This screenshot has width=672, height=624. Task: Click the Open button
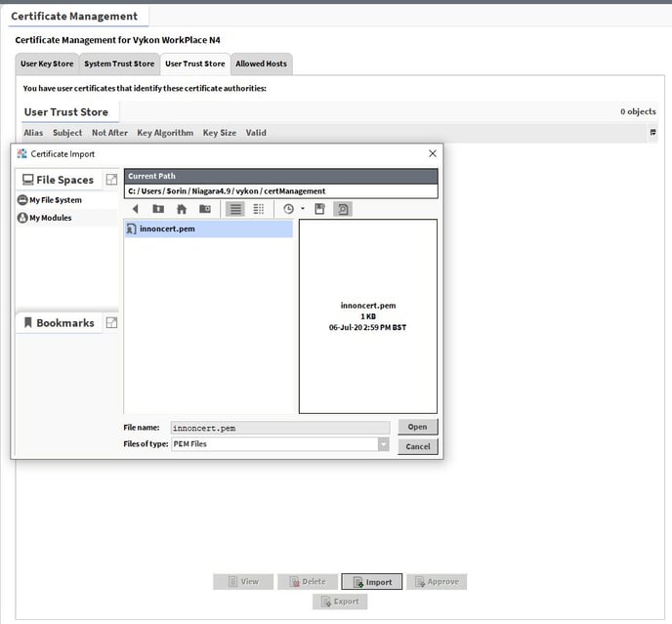[417, 427]
